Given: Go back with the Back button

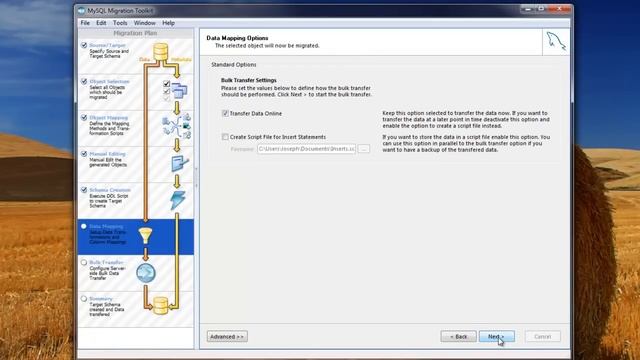Looking at the screenshot, I should click(458, 337).
